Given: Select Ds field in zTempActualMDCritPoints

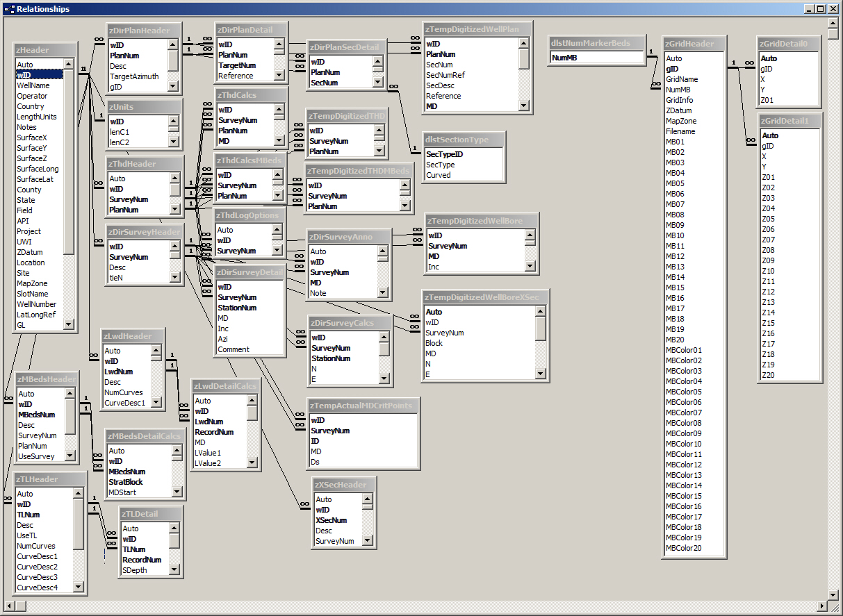Looking at the screenshot, I should (x=363, y=462).
